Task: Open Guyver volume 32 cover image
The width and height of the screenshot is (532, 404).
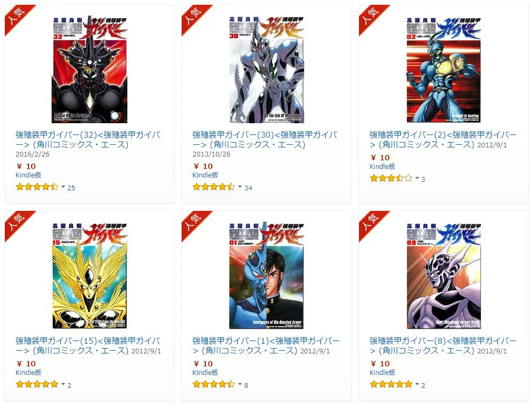Action: pos(90,69)
